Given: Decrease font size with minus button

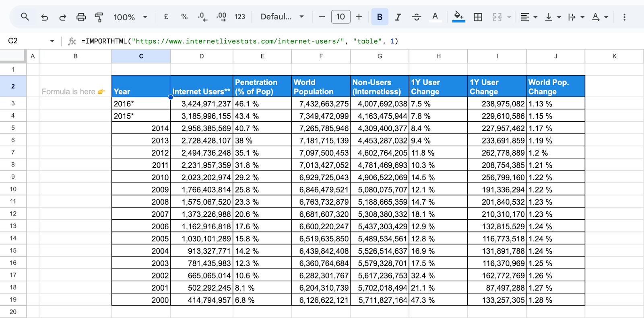Looking at the screenshot, I should [x=322, y=17].
